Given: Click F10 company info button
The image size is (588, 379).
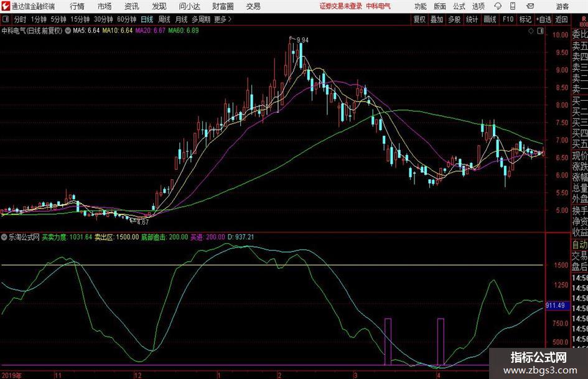Looking at the screenshot, I should click(508, 19).
